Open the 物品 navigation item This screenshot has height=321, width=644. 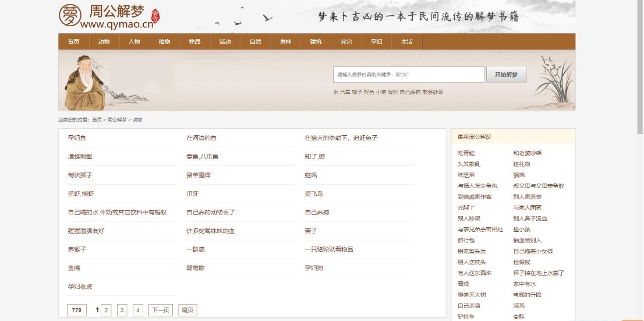point(194,41)
